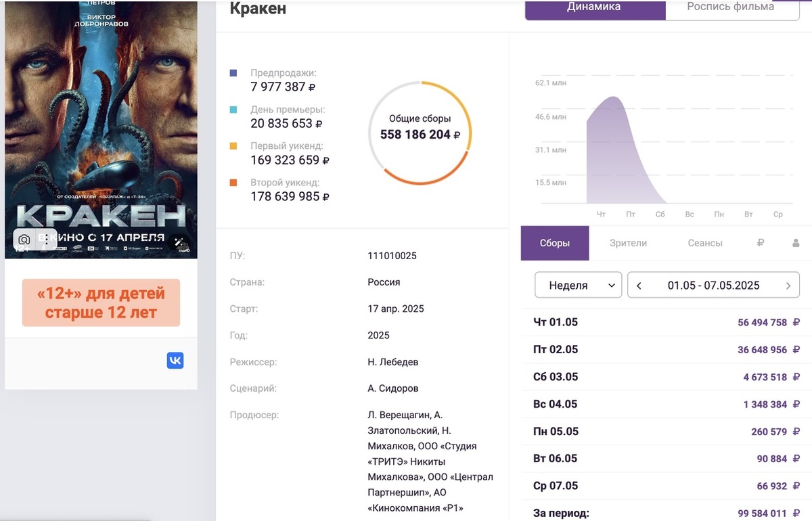Select the Сборы tab
812x521 pixels.
click(x=555, y=243)
